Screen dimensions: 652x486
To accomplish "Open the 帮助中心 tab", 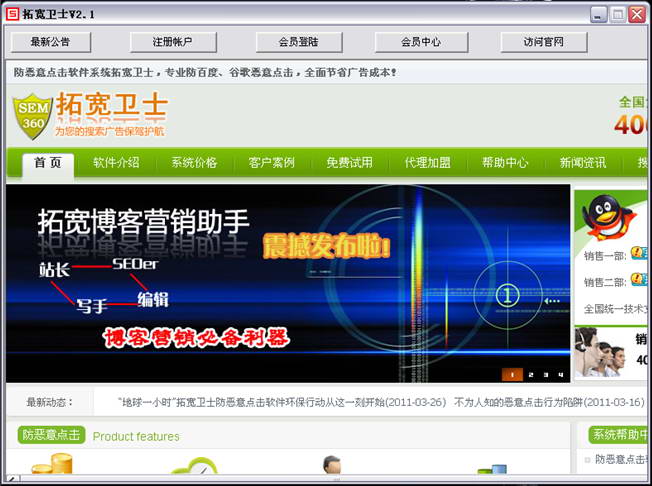I will click(x=505, y=163).
